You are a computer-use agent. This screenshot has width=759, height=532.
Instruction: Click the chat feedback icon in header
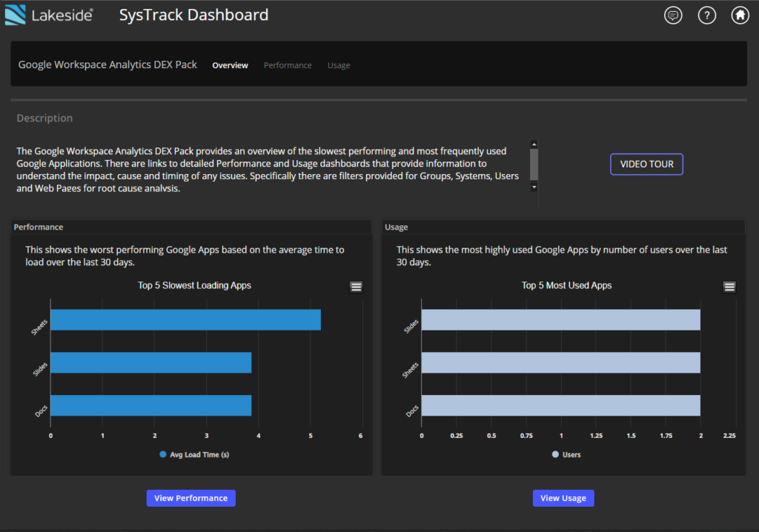(x=673, y=16)
